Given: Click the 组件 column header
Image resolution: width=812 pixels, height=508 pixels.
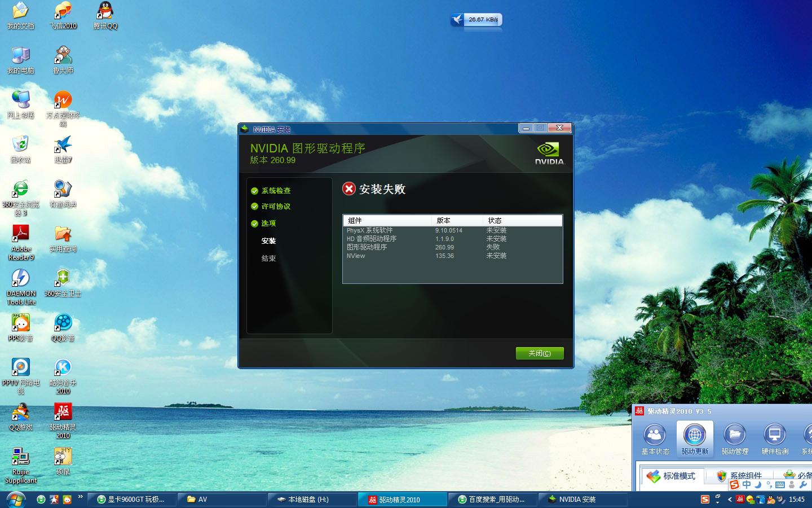Looking at the screenshot, I should coord(387,220).
